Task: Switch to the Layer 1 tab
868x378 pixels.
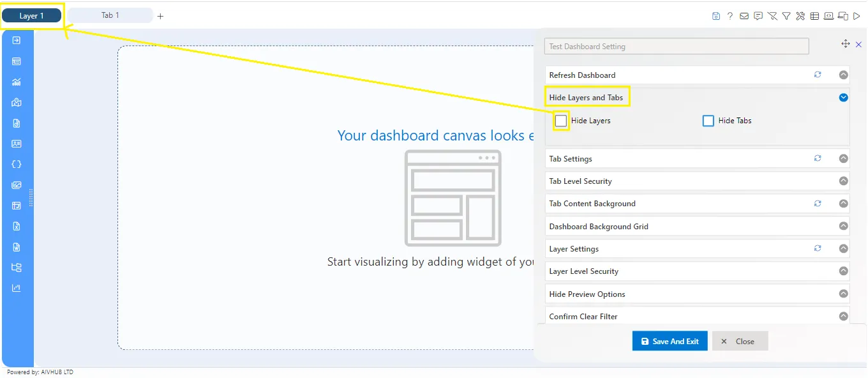Action: pyautogui.click(x=32, y=15)
